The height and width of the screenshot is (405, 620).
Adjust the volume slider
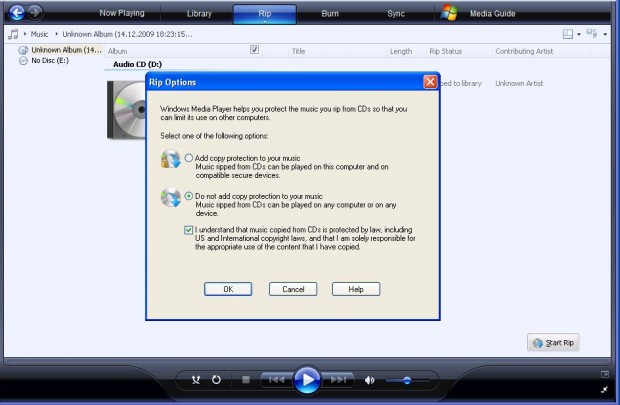point(407,380)
